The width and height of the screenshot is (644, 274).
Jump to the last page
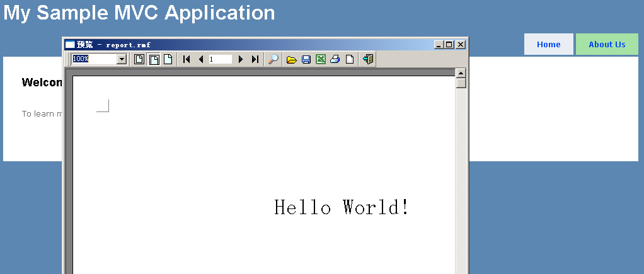click(x=255, y=59)
